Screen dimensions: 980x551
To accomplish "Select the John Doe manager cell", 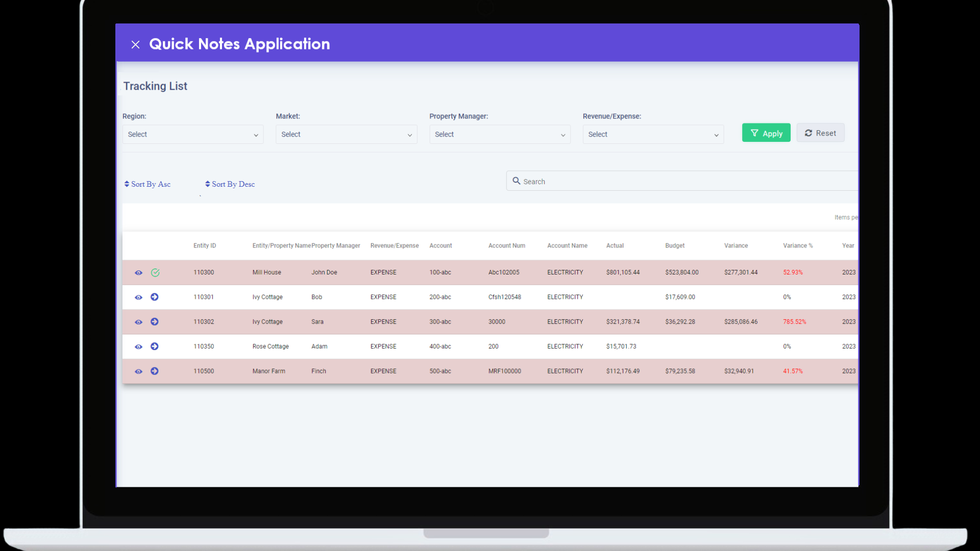I will click(324, 272).
